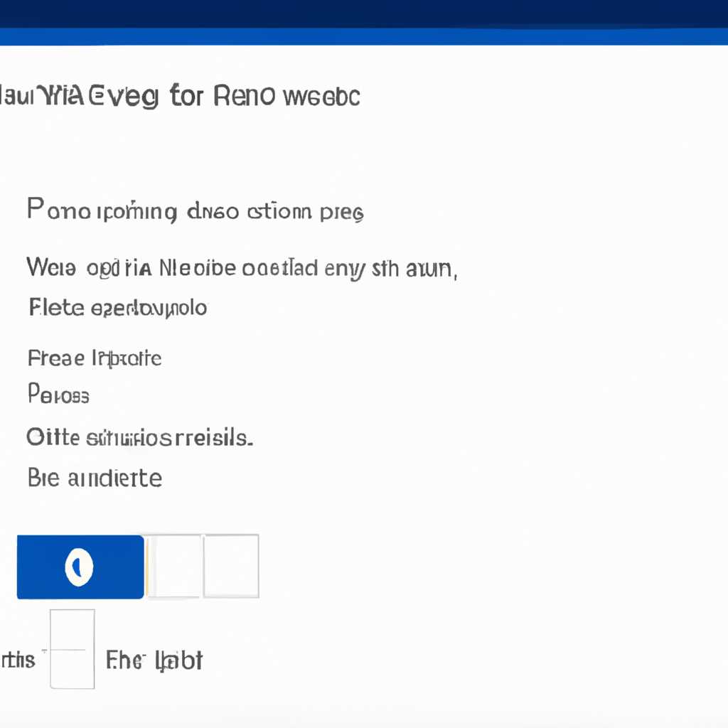
Task: Click the 'Eveg' word in the heading
Action: (123, 97)
